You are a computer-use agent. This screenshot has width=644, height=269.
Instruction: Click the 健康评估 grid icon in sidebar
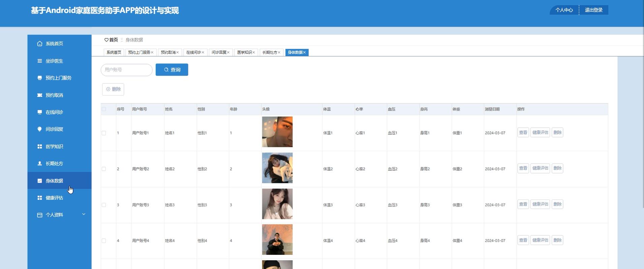[x=40, y=198]
